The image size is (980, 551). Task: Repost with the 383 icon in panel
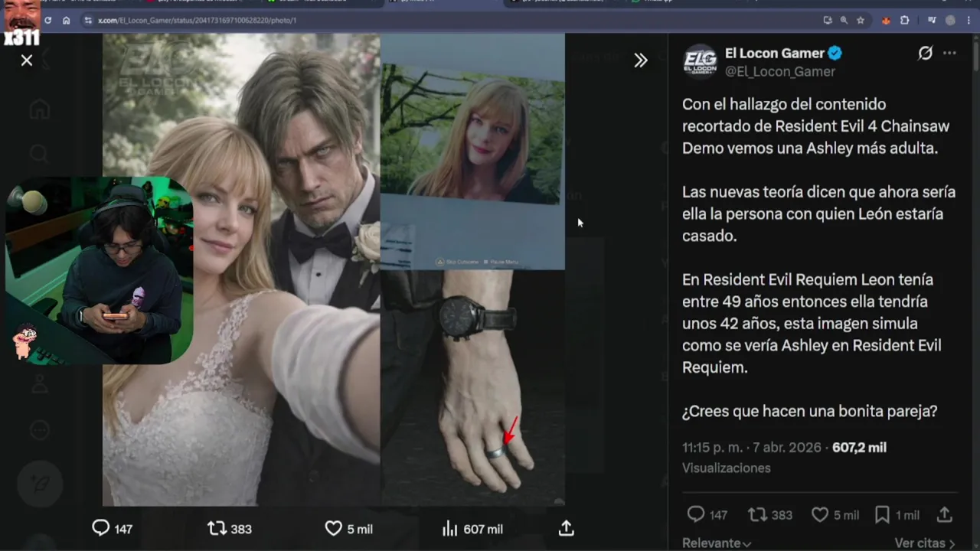(x=770, y=515)
